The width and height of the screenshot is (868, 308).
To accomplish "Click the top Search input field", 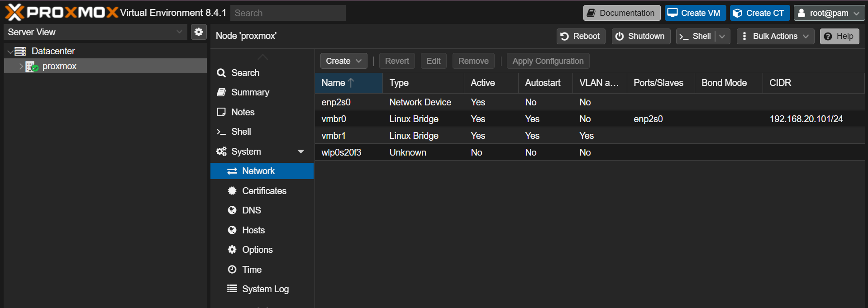I will point(288,13).
